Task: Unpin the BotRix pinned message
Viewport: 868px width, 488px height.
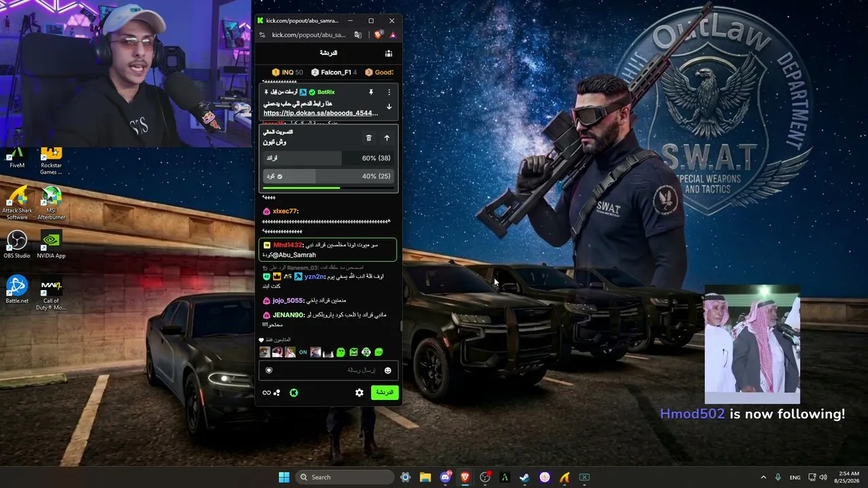Action: click(x=371, y=92)
